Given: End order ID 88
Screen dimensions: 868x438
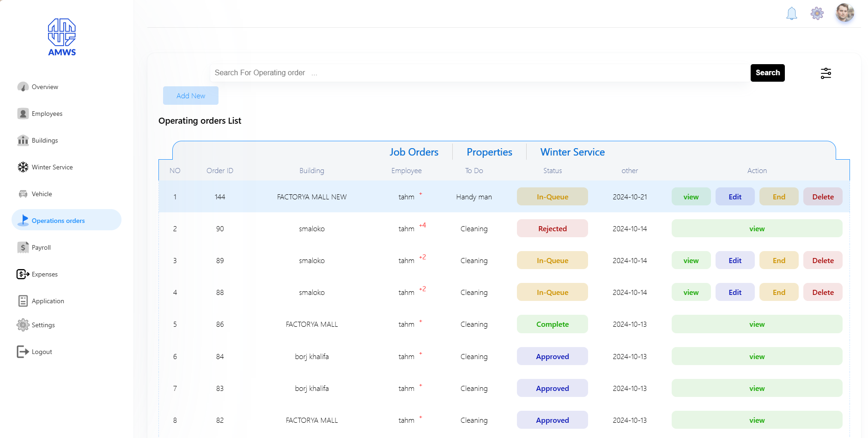Looking at the screenshot, I should click(779, 292).
